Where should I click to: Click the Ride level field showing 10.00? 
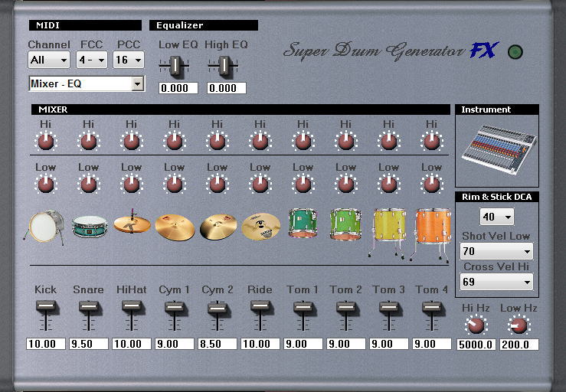click(260, 344)
